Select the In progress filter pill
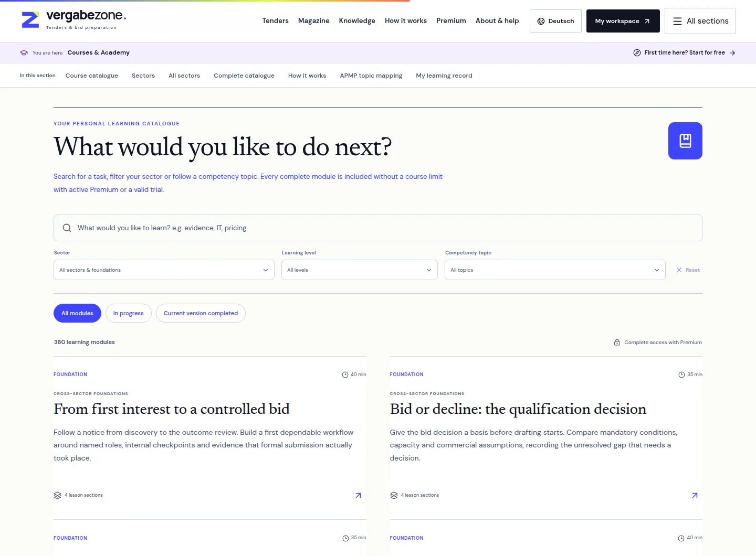This screenshot has width=756, height=556. pyautogui.click(x=129, y=313)
